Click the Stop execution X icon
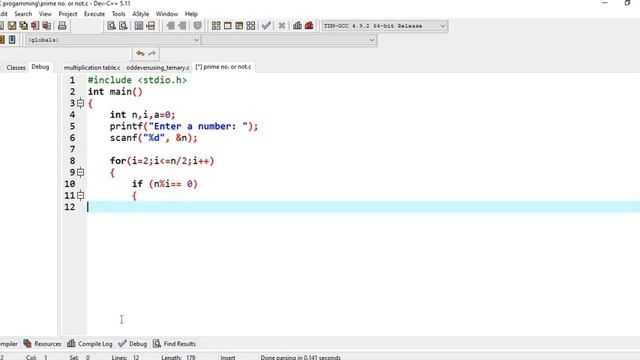 tap(282, 26)
